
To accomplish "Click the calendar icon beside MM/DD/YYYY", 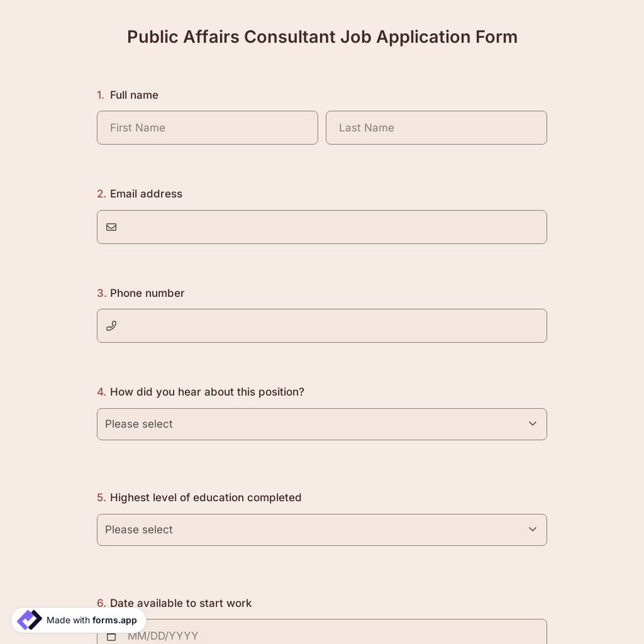I will pyautogui.click(x=111, y=636).
